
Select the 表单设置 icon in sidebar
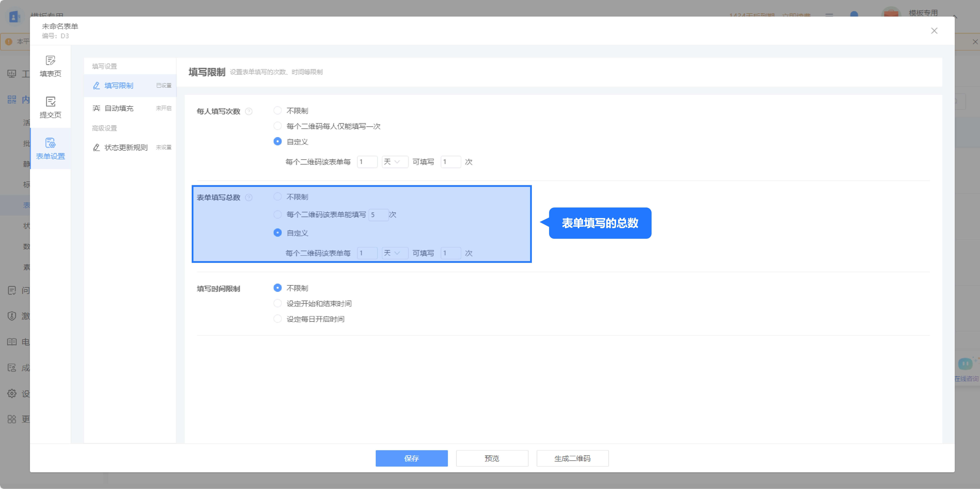pyautogui.click(x=50, y=143)
